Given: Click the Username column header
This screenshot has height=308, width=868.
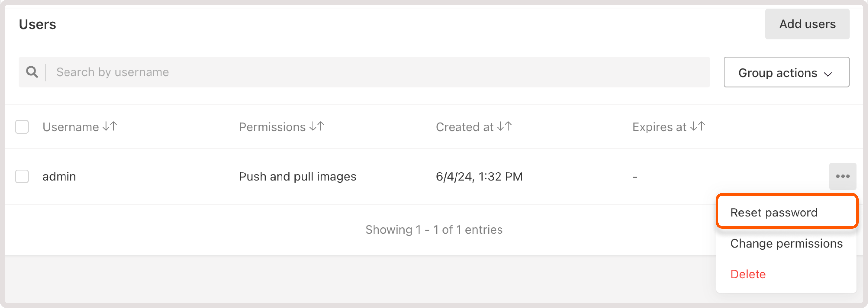Looking at the screenshot, I should click(x=70, y=127).
